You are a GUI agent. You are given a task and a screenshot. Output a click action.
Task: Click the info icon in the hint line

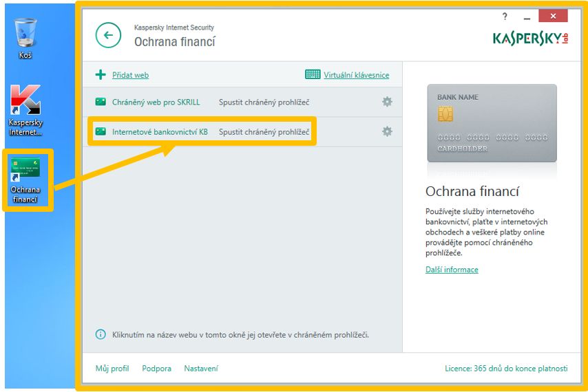point(101,334)
